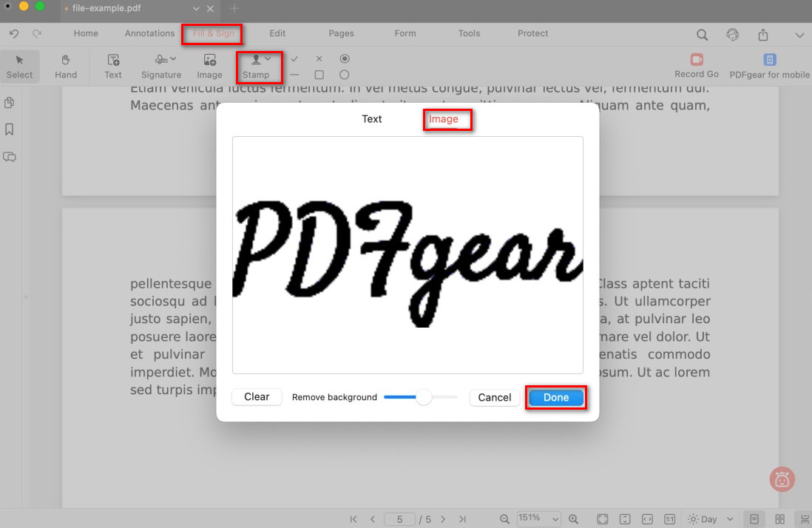Toggle full screen view
This screenshot has height=528, width=812.
(602, 518)
